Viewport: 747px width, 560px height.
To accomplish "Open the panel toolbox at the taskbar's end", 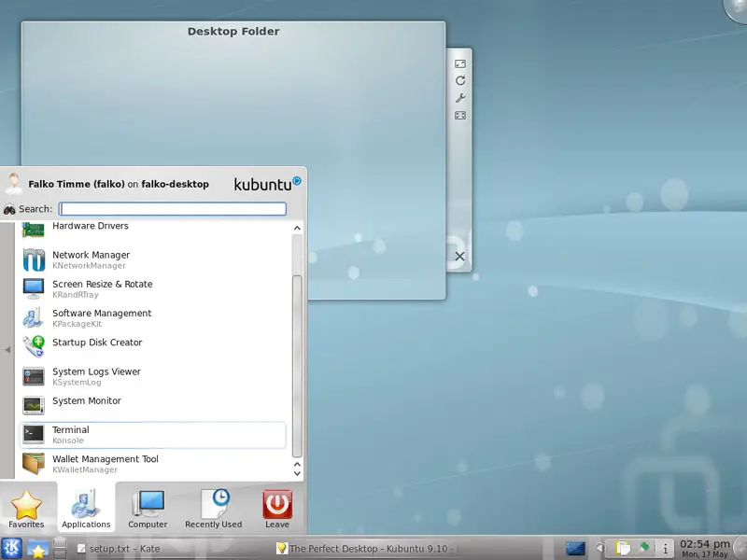I will (x=740, y=548).
